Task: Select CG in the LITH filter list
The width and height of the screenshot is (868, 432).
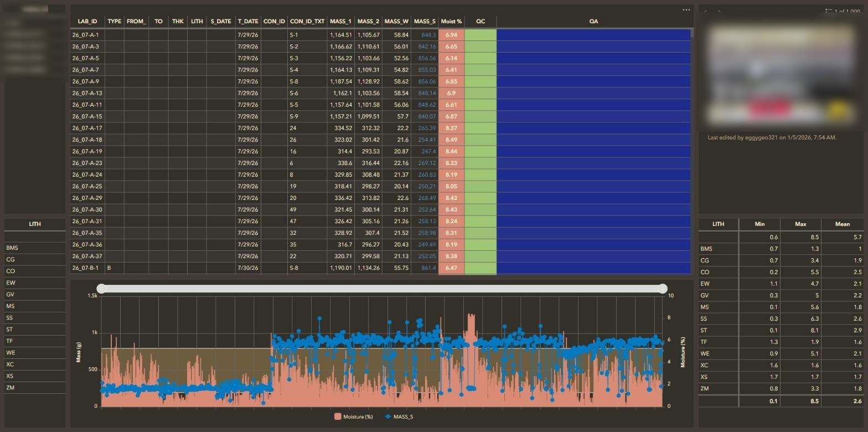Action: (x=35, y=260)
